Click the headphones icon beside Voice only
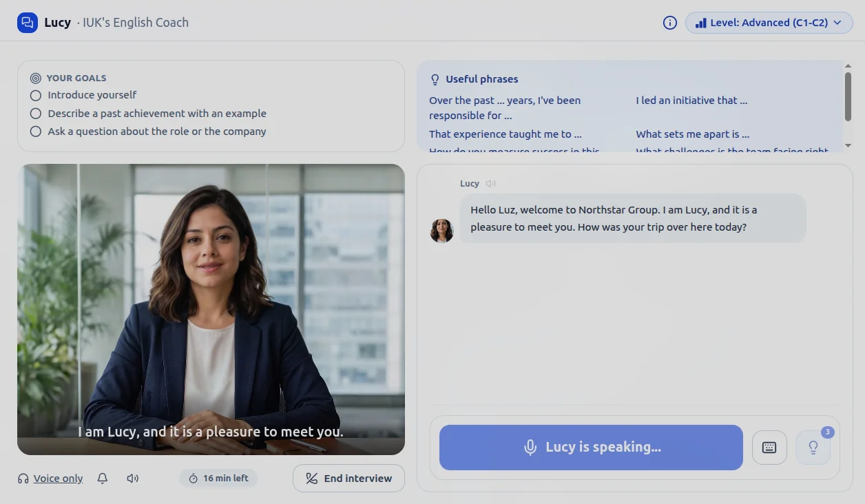The image size is (865, 504). tap(23, 479)
